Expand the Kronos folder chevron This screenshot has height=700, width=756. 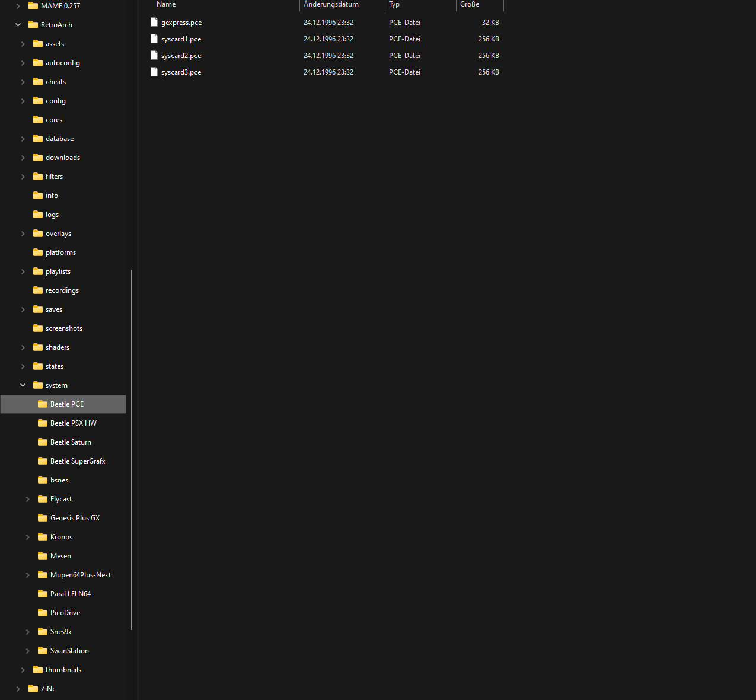(27, 537)
